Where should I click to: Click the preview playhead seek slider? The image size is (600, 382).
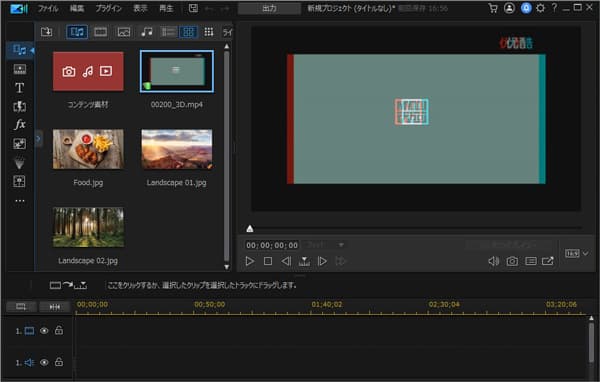coord(250,229)
